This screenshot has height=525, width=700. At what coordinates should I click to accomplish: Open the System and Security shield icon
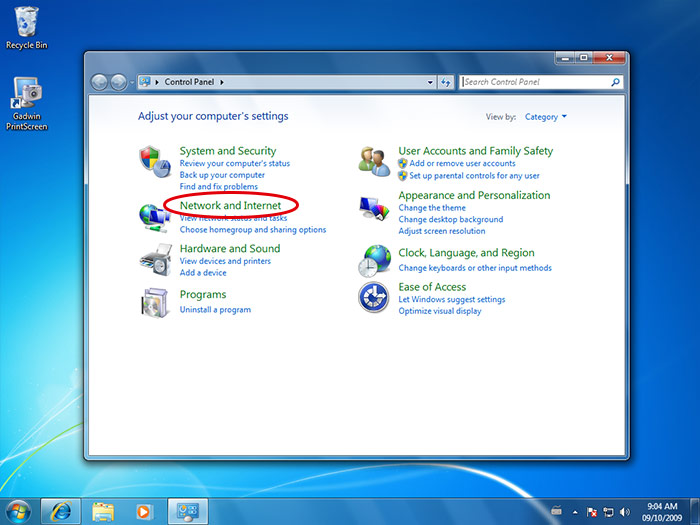click(154, 161)
